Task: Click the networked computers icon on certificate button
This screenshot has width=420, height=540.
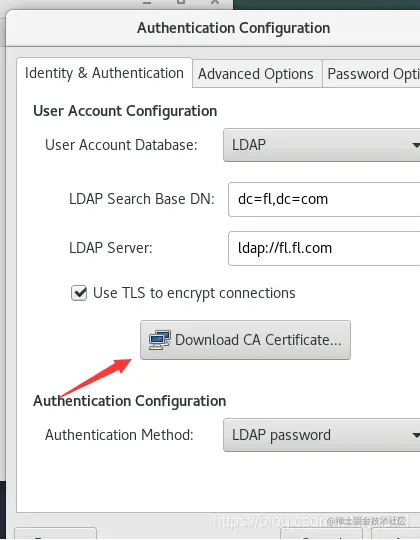Action: [x=159, y=340]
